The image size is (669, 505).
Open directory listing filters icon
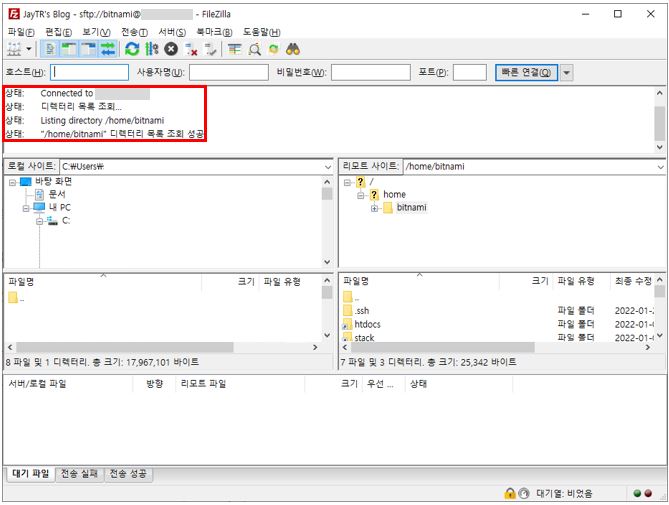pos(235,49)
